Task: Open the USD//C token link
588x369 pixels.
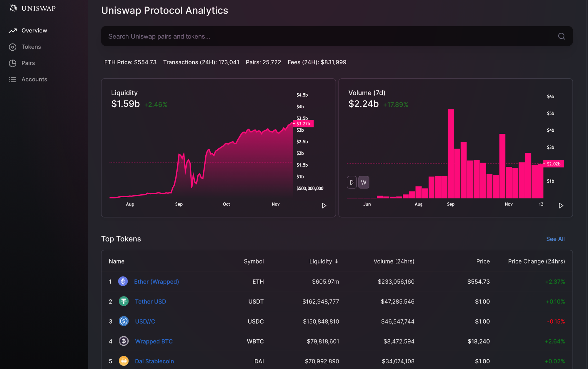Action: [x=145, y=321]
